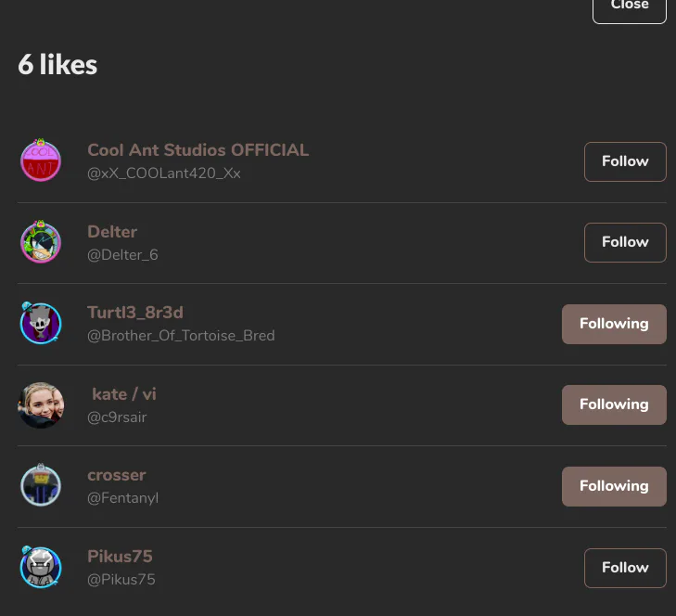This screenshot has height=616, width=676.
Task: Open Delter's avatar picture
Action: (41, 242)
